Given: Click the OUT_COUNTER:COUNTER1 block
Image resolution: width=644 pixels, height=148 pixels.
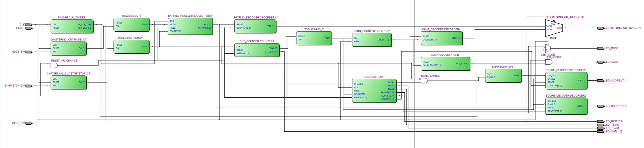Looking at the screenshot, I should pyautogui.click(x=257, y=50).
